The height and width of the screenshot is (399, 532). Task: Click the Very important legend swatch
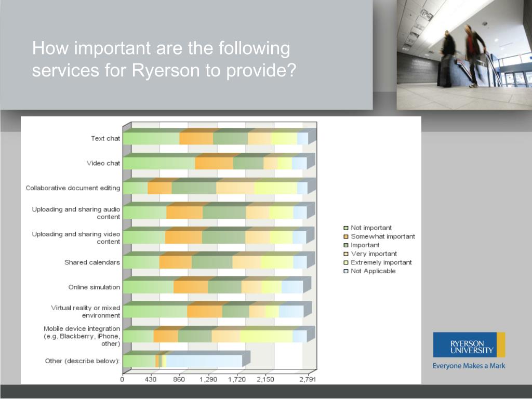(x=345, y=254)
